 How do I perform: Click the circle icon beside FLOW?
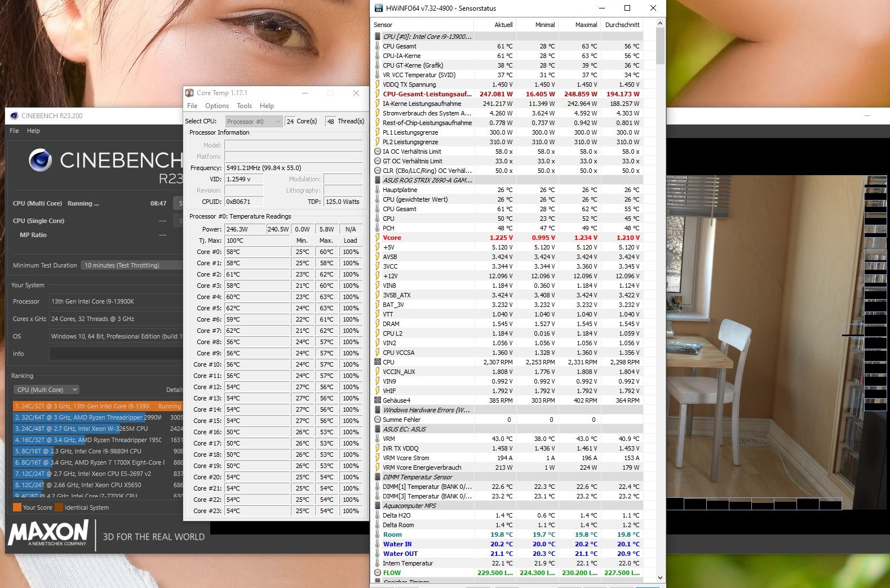(x=378, y=573)
